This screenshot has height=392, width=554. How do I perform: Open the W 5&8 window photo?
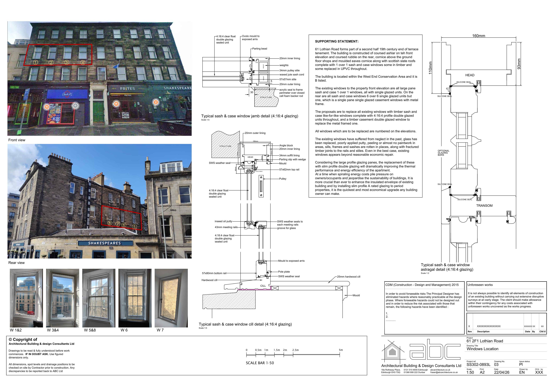click(99, 298)
